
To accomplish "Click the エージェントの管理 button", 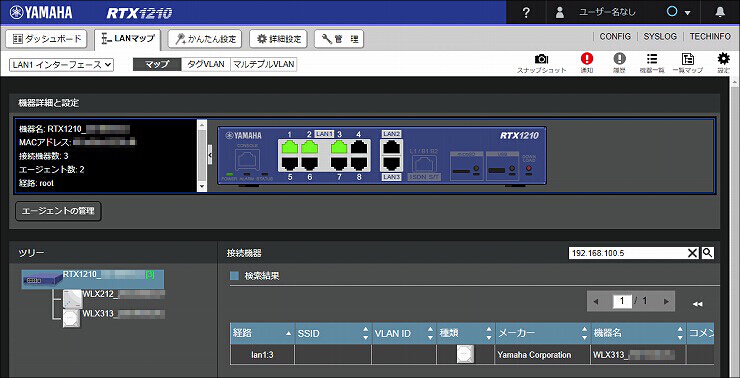I will [59, 211].
